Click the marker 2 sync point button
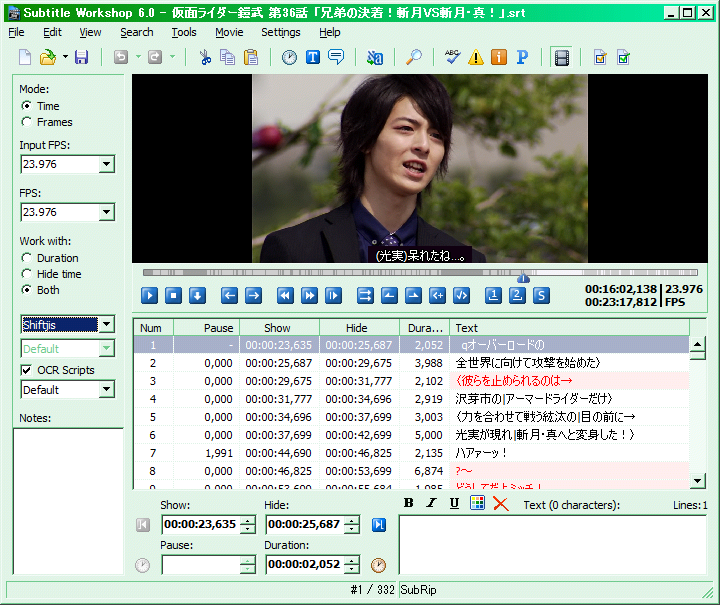The height and width of the screenshot is (605, 720). (x=518, y=296)
